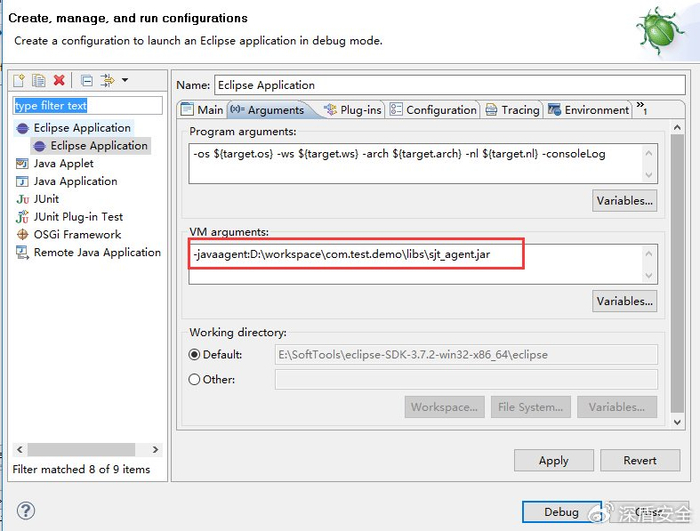Screen dimensions: 700x531
Task: Select Java Application configuration type
Action: (75, 181)
